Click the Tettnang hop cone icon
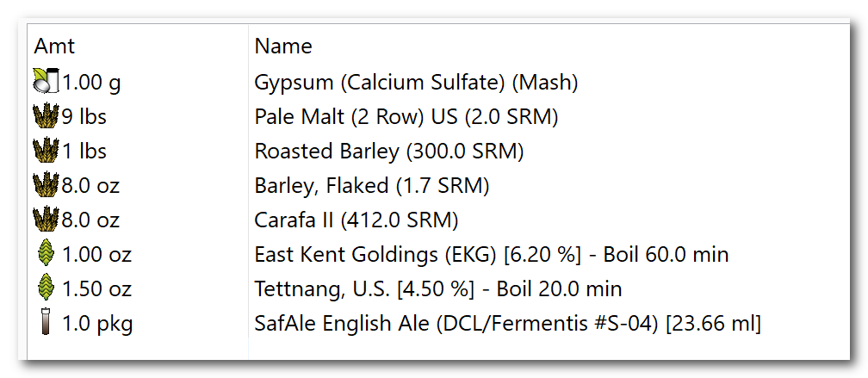The image size is (868, 378). click(x=46, y=288)
